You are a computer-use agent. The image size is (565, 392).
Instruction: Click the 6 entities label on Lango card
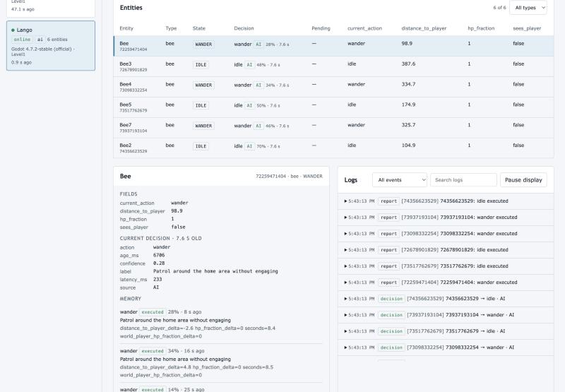coord(57,40)
